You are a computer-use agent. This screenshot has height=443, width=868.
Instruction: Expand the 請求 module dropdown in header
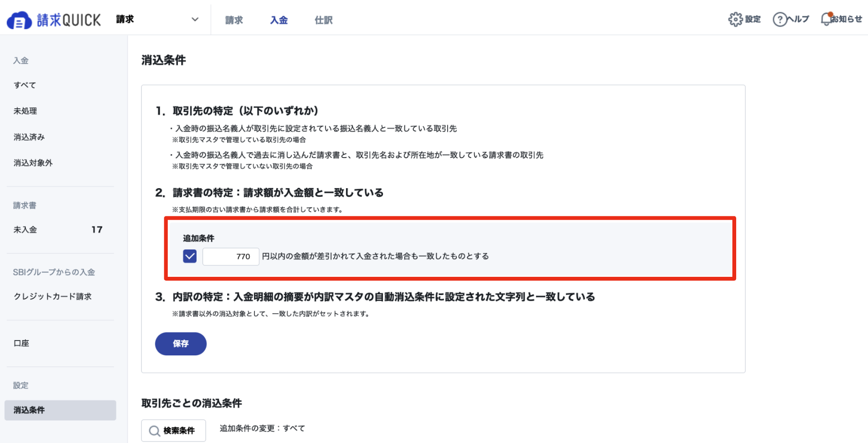[194, 20]
